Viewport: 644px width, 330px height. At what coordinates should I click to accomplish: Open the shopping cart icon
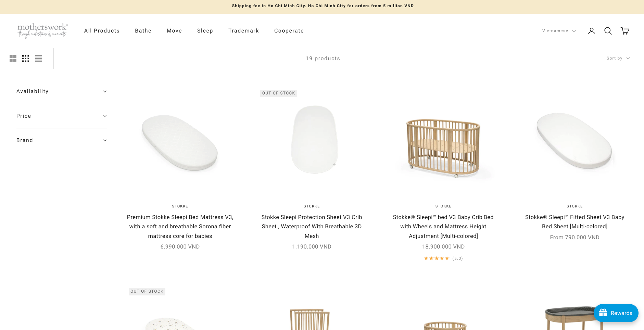(x=625, y=31)
